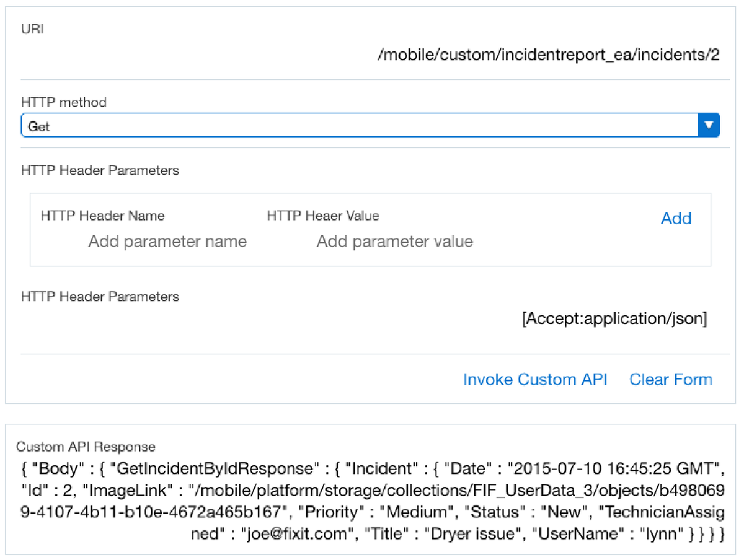This screenshot has width=744, height=560.
Task: Open the HTTP method combo box showing Get
Action: [x=360, y=126]
